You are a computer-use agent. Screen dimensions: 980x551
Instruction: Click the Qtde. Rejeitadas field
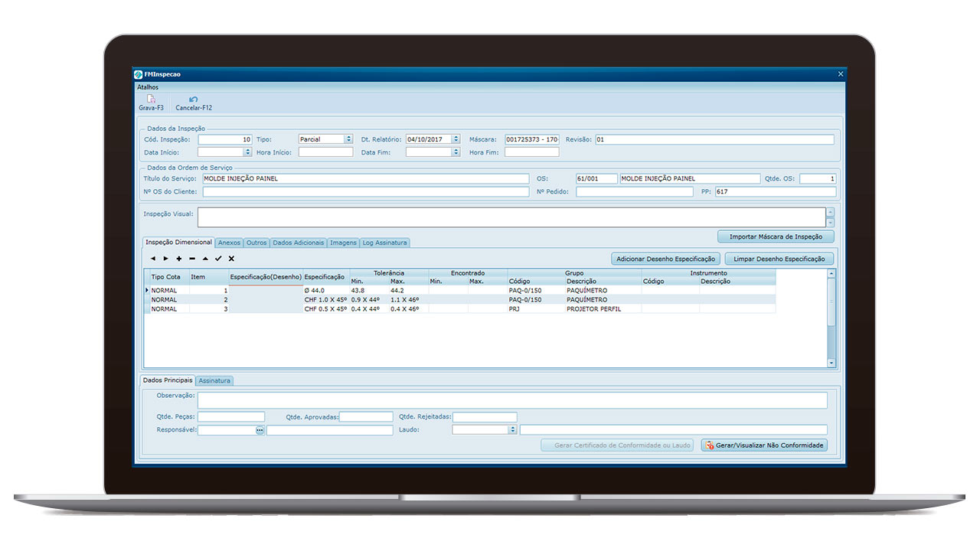point(485,417)
